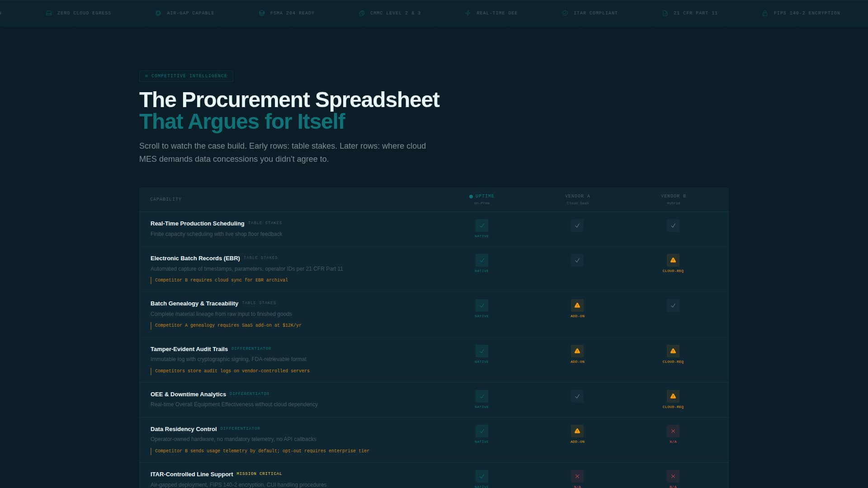Click the Competitive Intelligence badge

(x=186, y=76)
